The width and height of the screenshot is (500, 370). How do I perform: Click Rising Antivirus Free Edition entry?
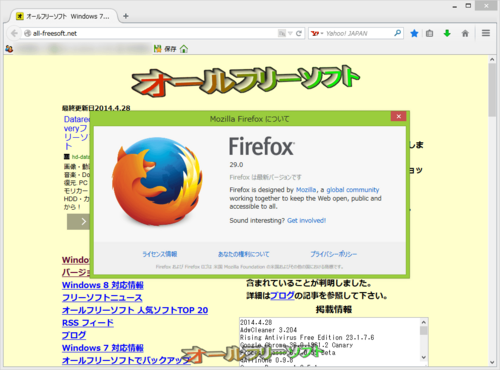coord(307,337)
